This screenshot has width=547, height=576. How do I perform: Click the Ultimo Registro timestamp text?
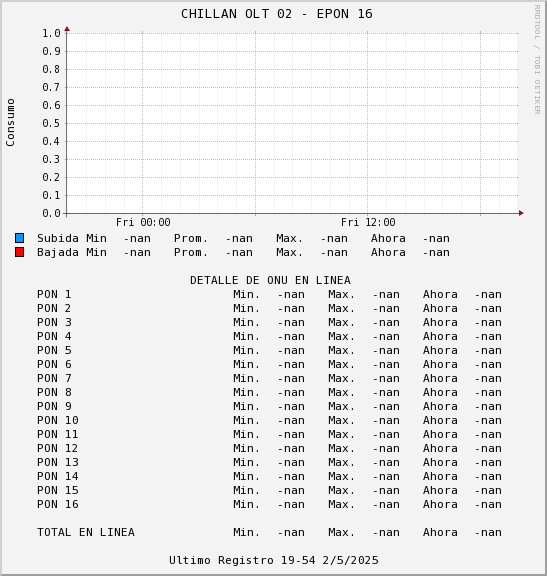tap(273, 560)
